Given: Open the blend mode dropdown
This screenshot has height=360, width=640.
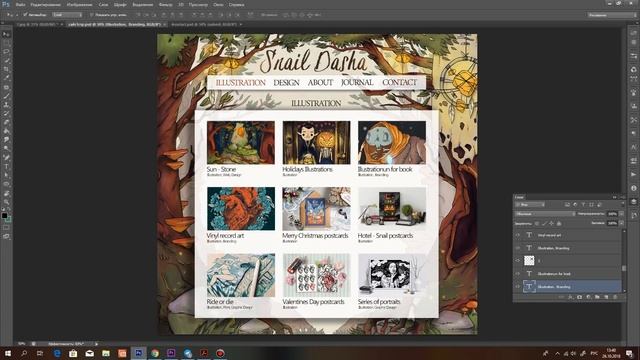Looking at the screenshot, I should point(545,214).
